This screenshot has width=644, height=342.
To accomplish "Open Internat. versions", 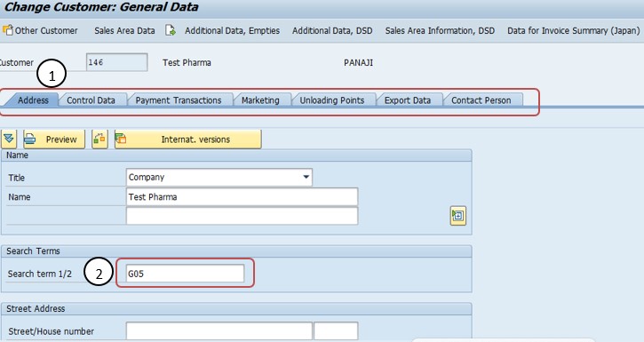I will click(x=187, y=139).
